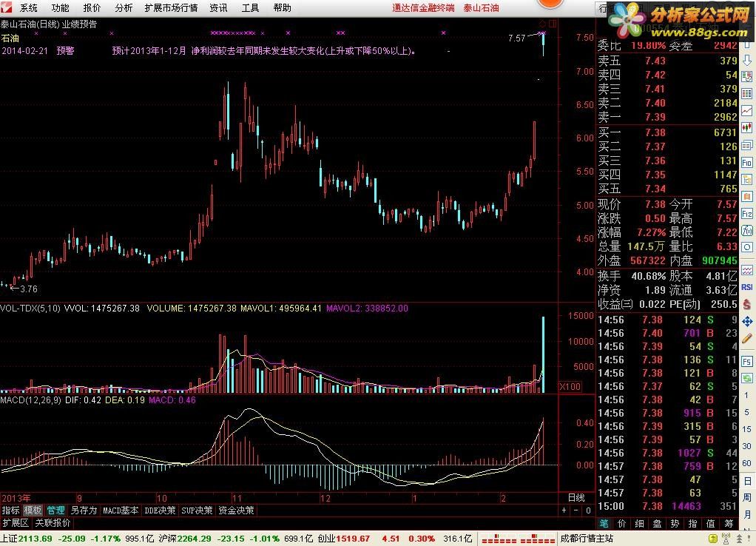Viewport: 756px width, 546px height.
Task: Click the FS icon in sidebar
Action: [x=747, y=361]
